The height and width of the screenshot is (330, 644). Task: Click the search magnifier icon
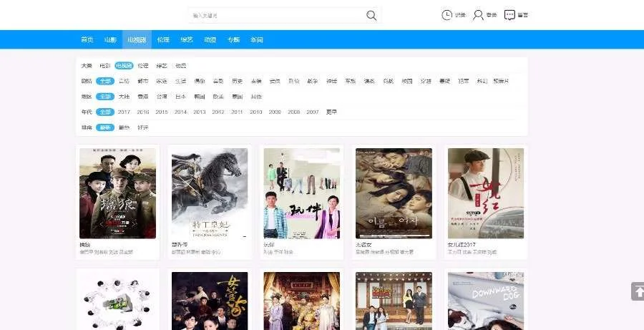tap(371, 16)
